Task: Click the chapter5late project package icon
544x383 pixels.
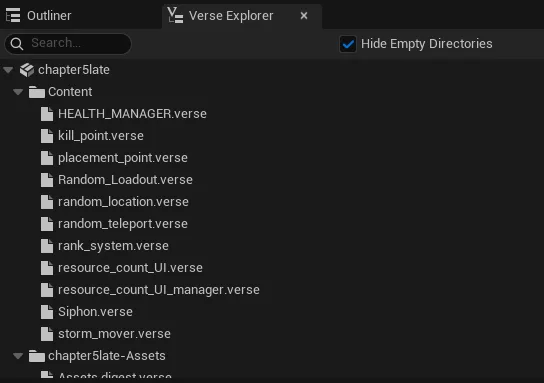Action: tap(27, 70)
